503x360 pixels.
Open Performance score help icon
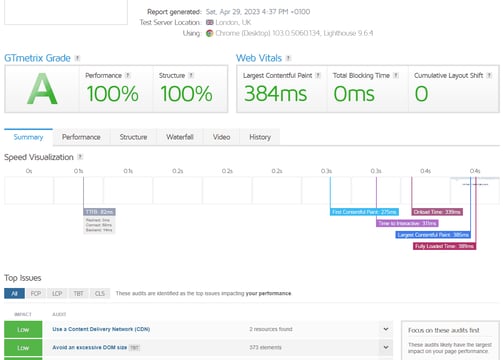(127, 75)
